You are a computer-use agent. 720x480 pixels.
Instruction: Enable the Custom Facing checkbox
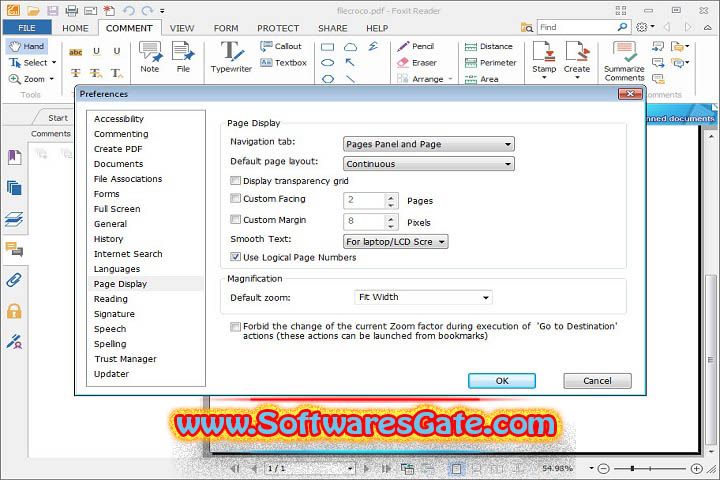235,198
